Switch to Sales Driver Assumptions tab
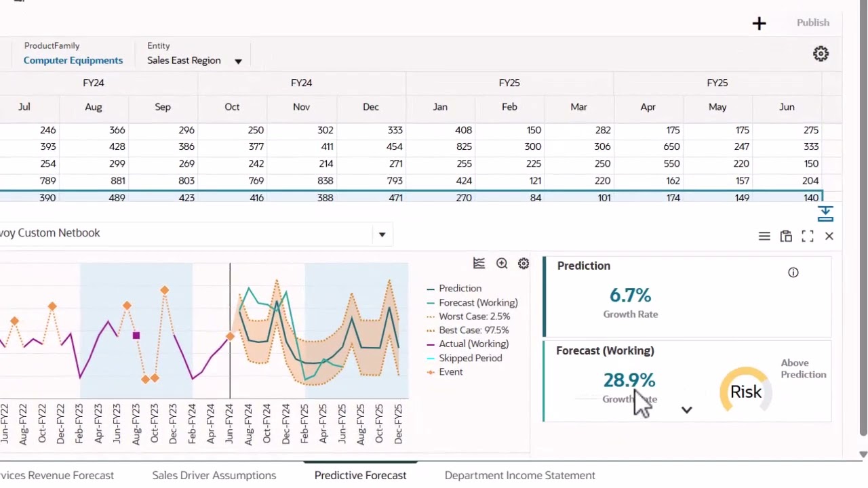Viewport: 868px width, 488px height. 214,475
